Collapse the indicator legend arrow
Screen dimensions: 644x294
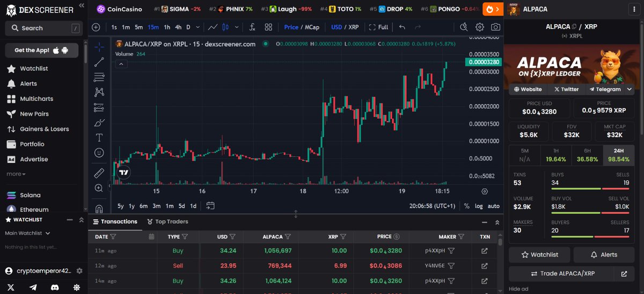click(121, 64)
